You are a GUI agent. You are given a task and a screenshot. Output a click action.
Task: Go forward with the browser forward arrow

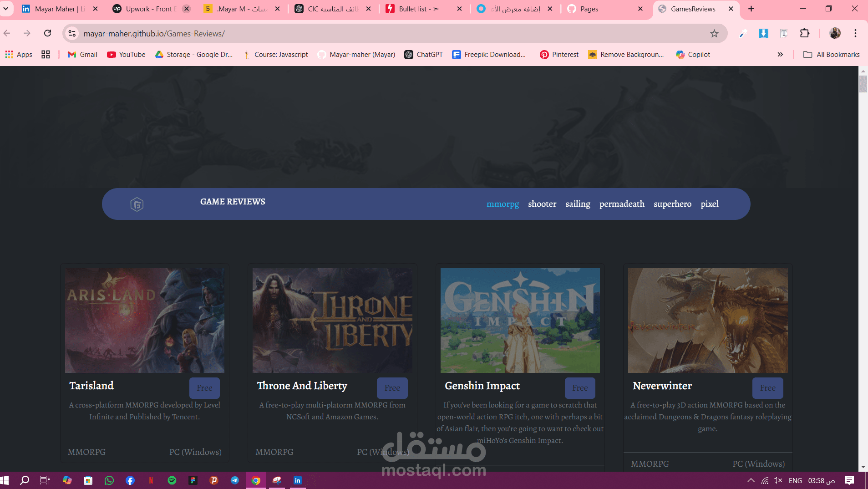[27, 33]
